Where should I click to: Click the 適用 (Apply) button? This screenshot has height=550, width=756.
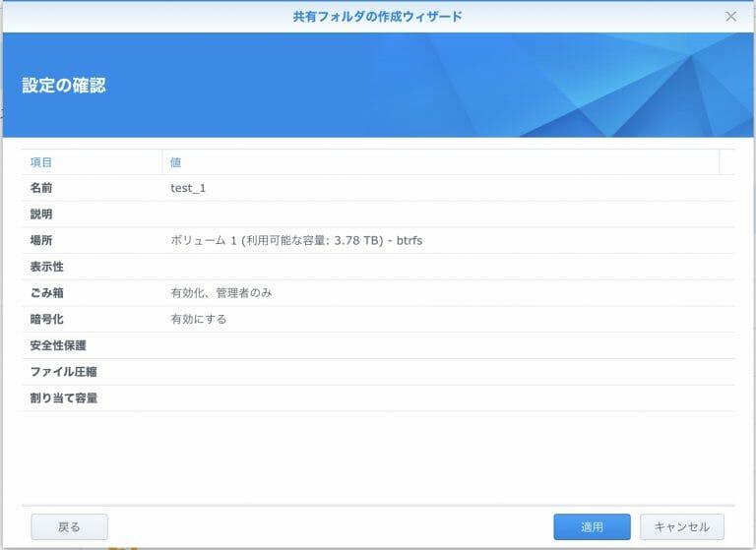pyautogui.click(x=592, y=526)
